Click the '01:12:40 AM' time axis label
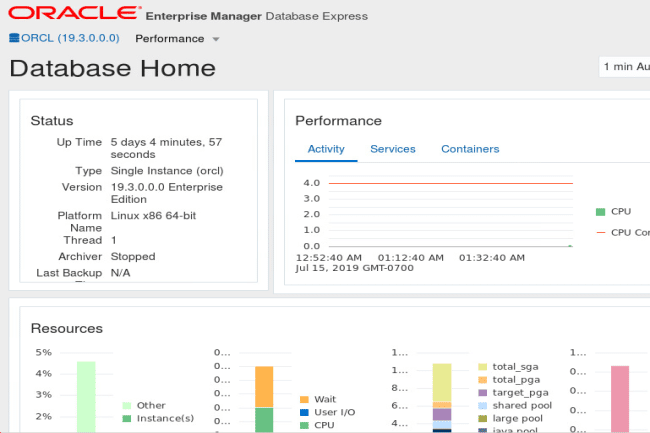The image size is (650, 433). [x=410, y=258]
